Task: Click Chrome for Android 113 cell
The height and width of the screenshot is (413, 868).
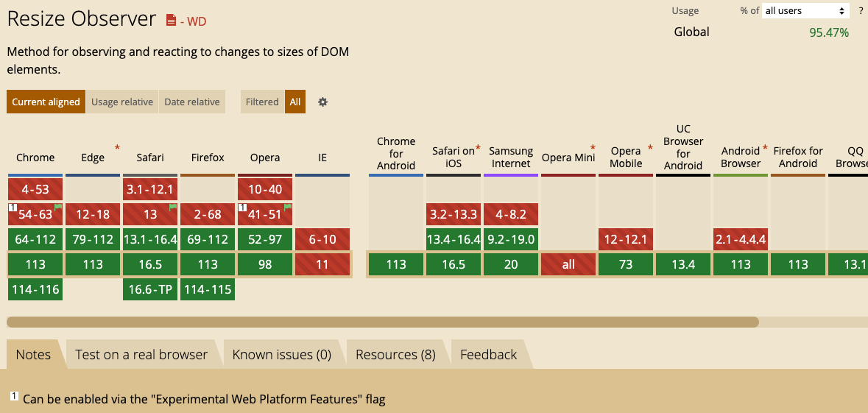Action: (396, 264)
